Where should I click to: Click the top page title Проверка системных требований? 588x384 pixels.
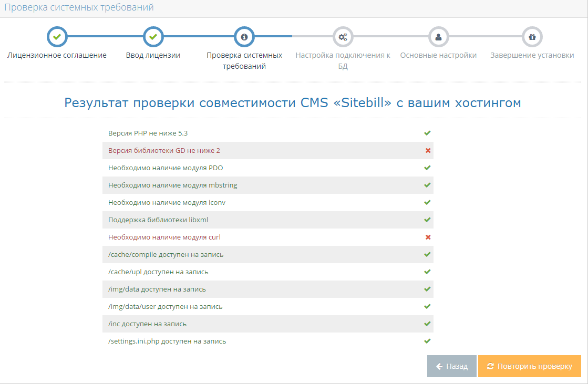tap(79, 7)
